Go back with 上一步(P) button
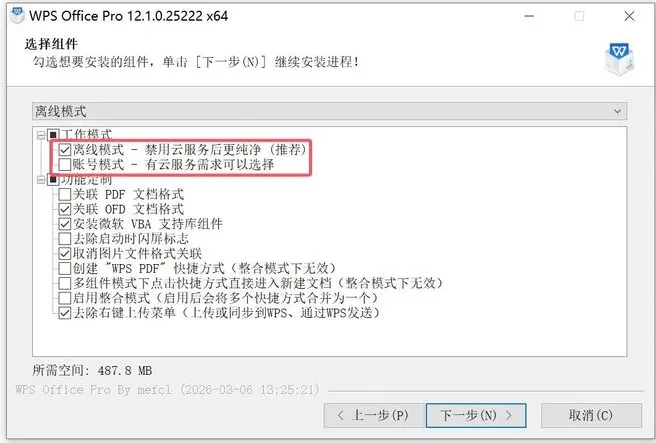The width and height of the screenshot is (656, 443). [x=374, y=415]
